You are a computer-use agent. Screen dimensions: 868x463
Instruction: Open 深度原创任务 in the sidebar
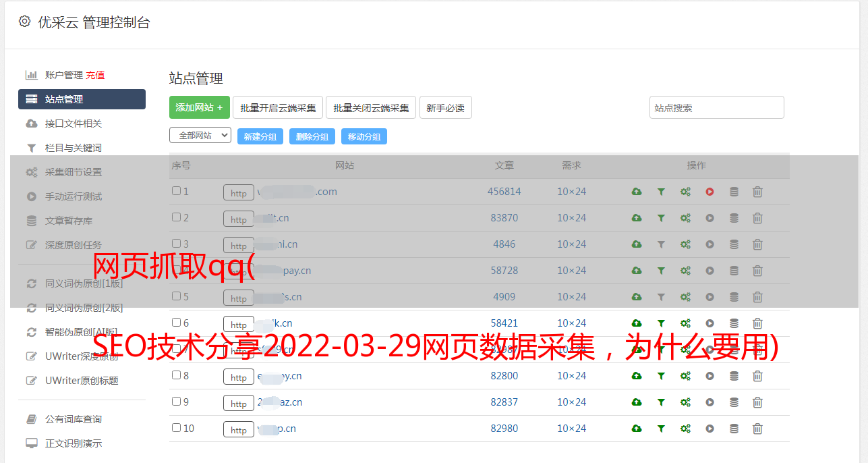tap(74, 245)
